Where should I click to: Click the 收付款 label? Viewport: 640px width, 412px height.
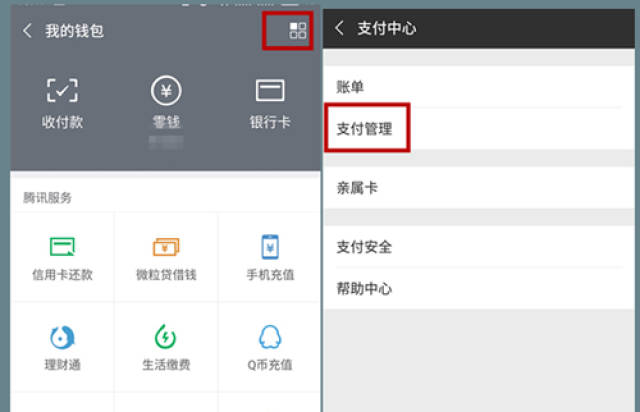[x=62, y=122]
